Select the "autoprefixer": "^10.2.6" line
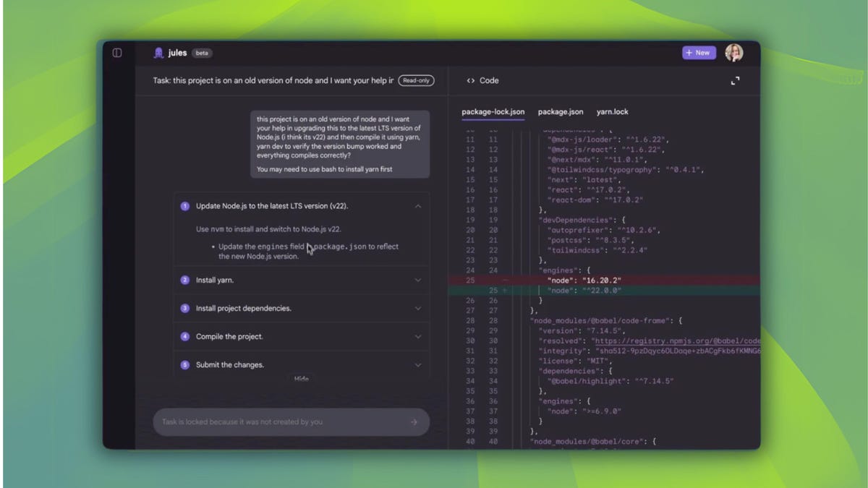This screenshot has width=868, height=488. [x=604, y=230]
